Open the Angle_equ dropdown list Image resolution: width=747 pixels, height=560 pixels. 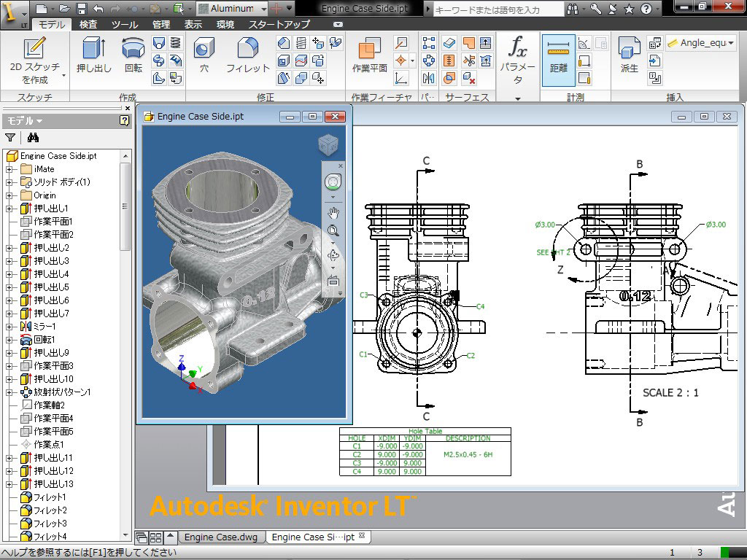[x=732, y=43]
